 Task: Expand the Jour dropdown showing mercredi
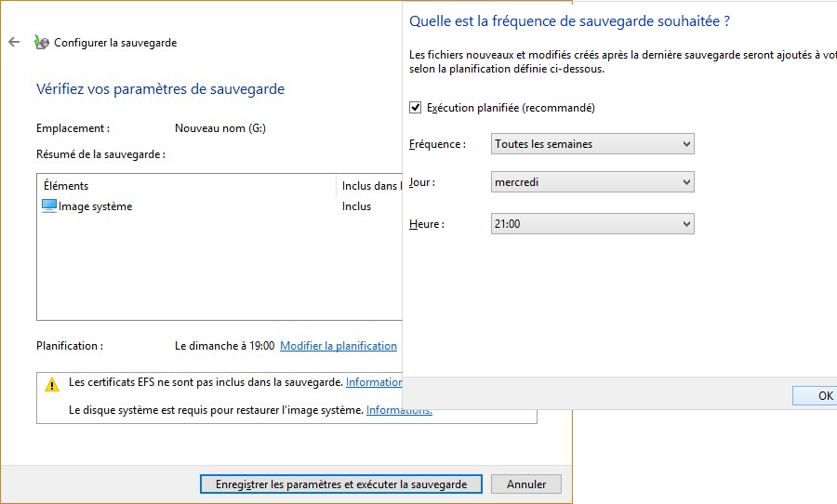(x=592, y=182)
